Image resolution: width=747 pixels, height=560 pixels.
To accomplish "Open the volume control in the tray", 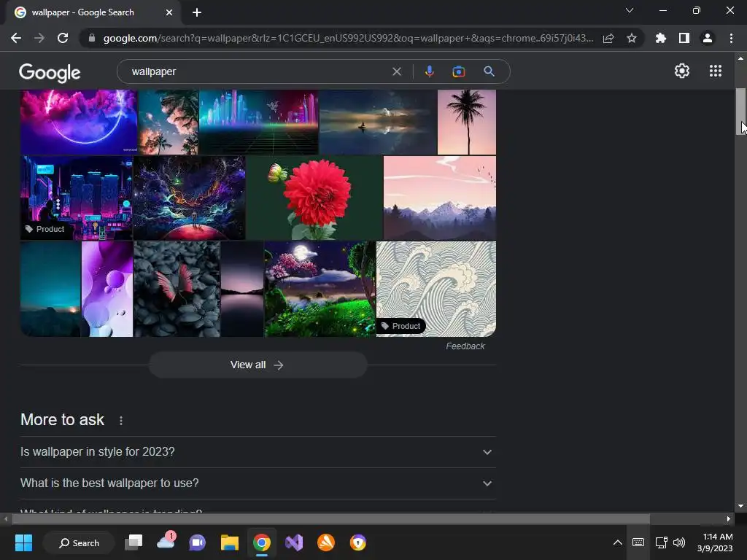I will point(679,542).
